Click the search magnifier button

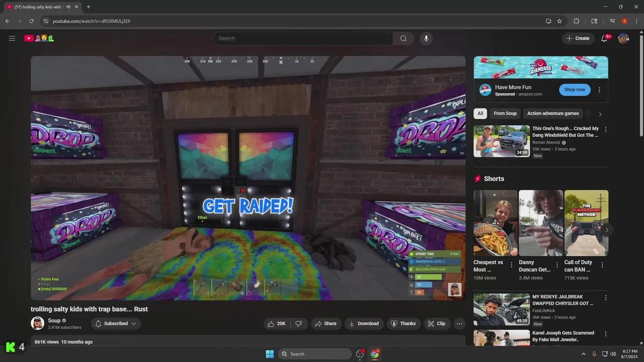pyautogui.click(x=404, y=39)
